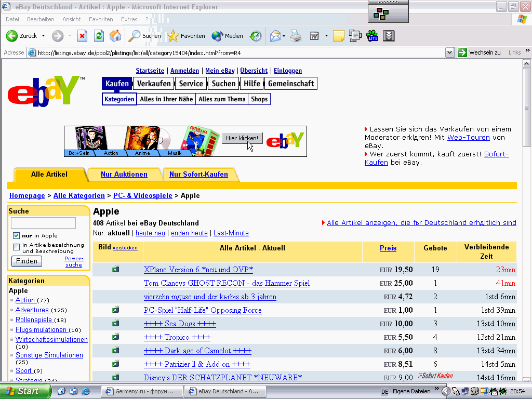Image resolution: width=532 pixels, height=399 pixels.
Task: Uncheck the 'nur in Apple' checkbox
Action: point(16,235)
